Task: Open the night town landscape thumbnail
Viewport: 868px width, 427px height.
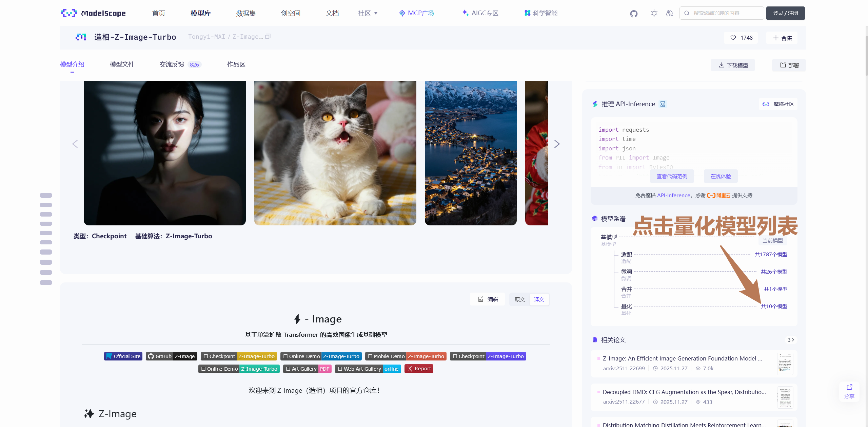Action: coord(471,153)
